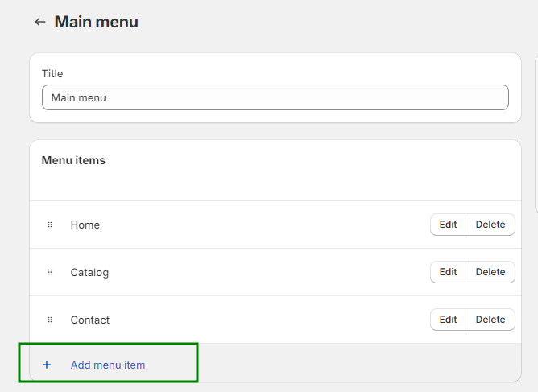The width and height of the screenshot is (538, 392).
Task: Select the Contact item label
Action: click(x=90, y=320)
